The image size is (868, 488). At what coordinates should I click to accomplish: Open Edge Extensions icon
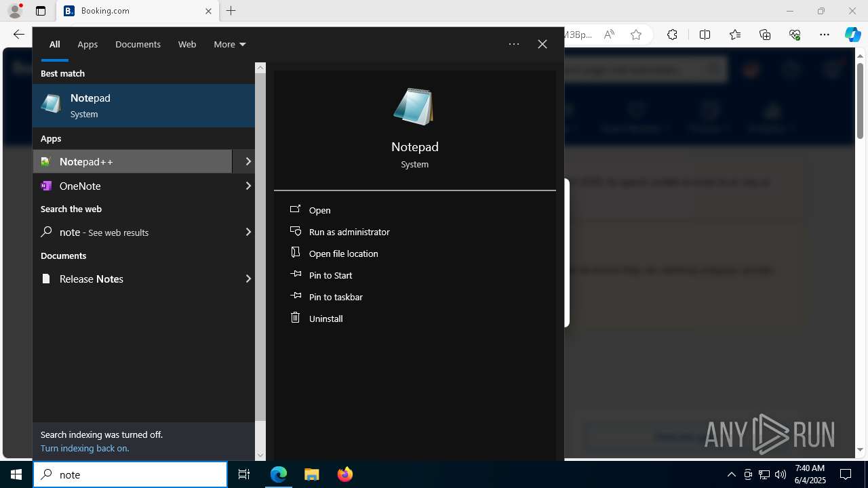pos(672,35)
